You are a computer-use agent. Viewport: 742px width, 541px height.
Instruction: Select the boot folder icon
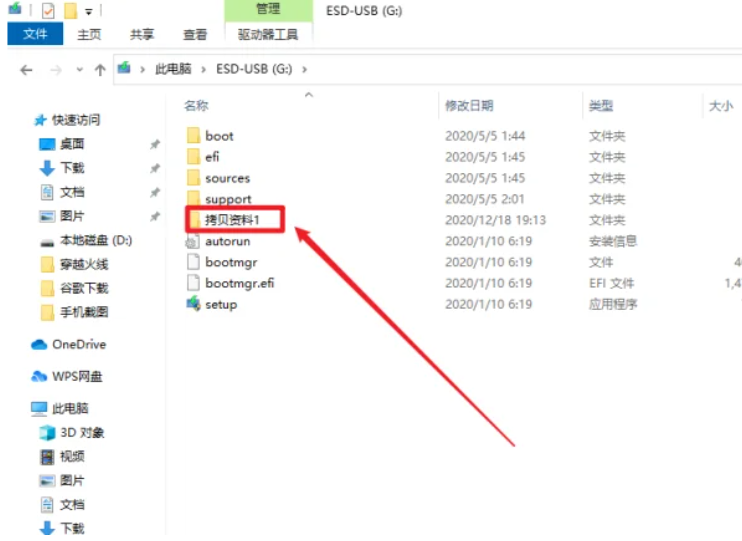[x=194, y=136]
